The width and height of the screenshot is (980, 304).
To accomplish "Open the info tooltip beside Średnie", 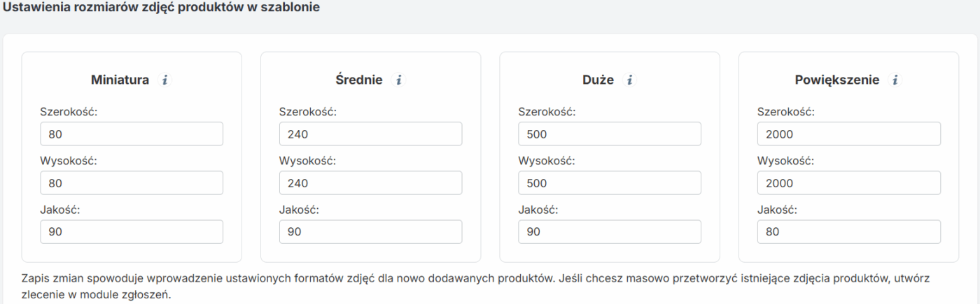I will [398, 80].
